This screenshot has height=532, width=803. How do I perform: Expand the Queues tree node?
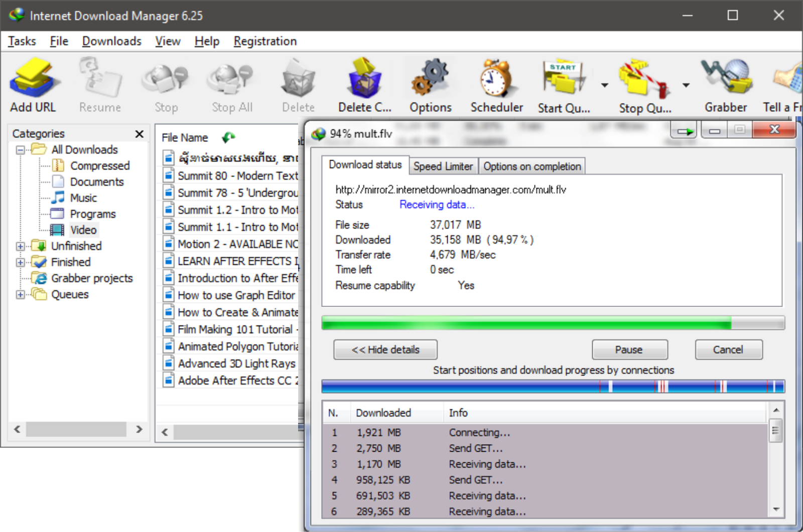pyautogui.click(x=21, y=294)
